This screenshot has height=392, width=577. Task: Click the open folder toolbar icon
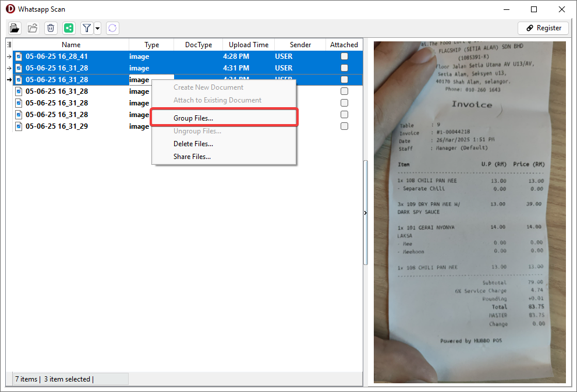15,28
